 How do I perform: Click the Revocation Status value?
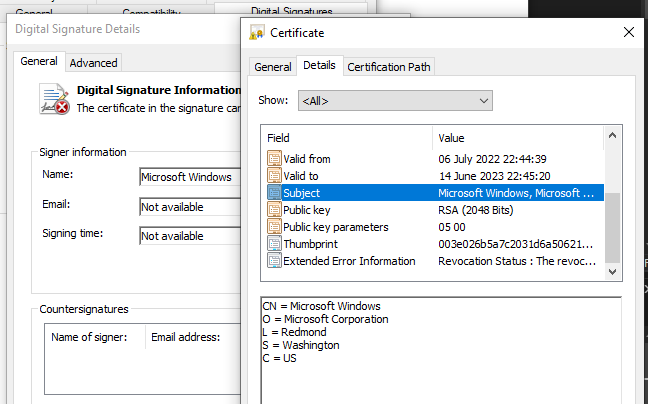(x=517, y=261)
